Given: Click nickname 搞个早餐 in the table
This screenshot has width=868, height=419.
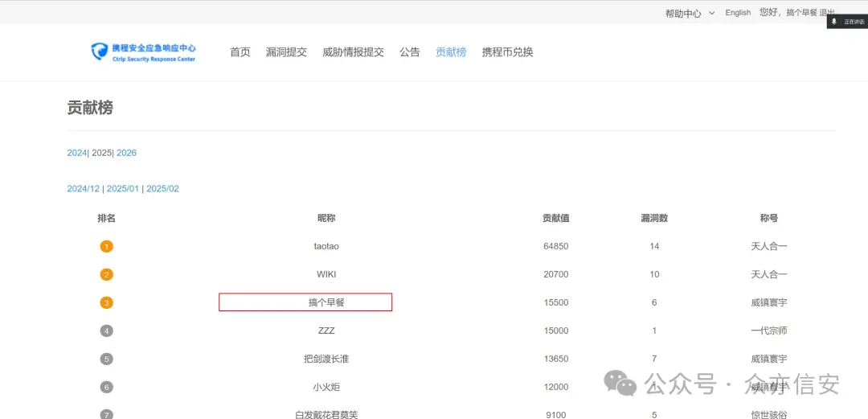Looking at the screenshot, I should [x=326, y=302].
